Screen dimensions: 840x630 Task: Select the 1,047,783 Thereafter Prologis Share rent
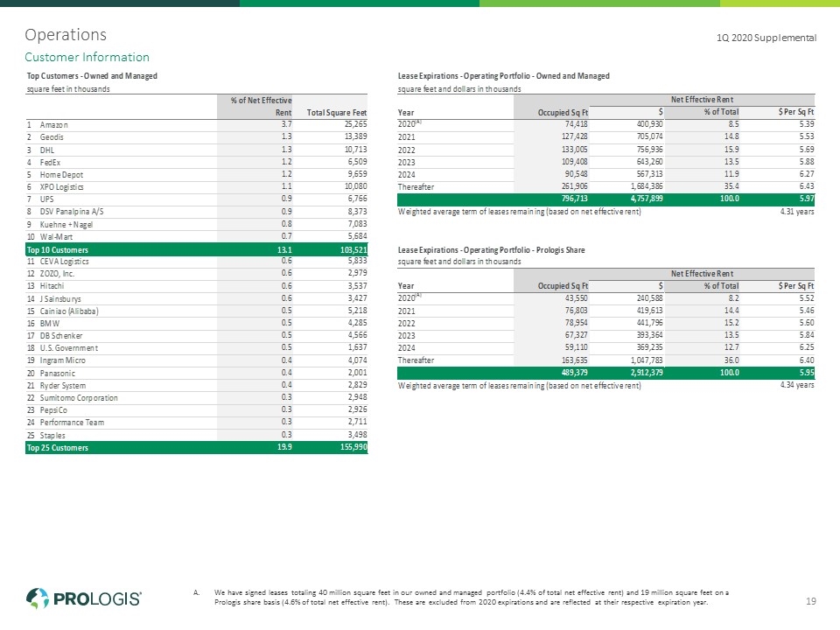pos(647,360)
